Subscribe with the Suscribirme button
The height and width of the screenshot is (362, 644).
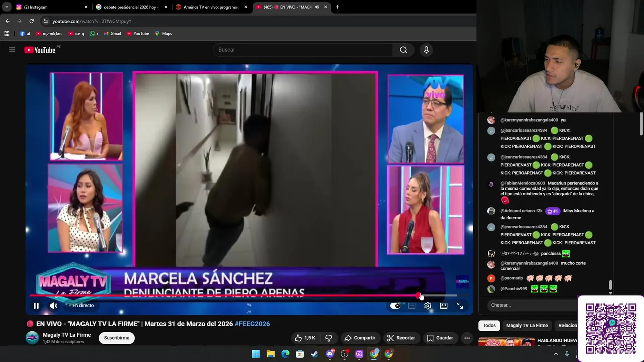pos(117,338)
